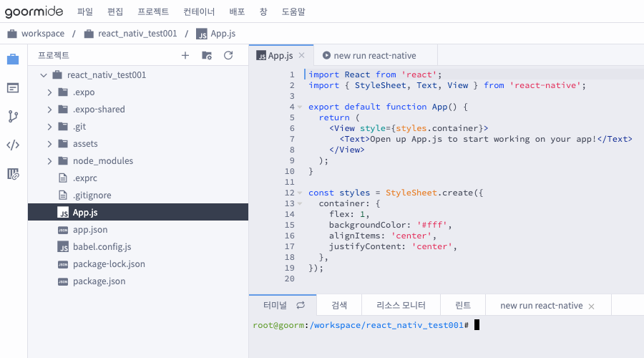Screen dimensions: 644x358
Task: Open the 창 menu
Action: coord(263,12)
